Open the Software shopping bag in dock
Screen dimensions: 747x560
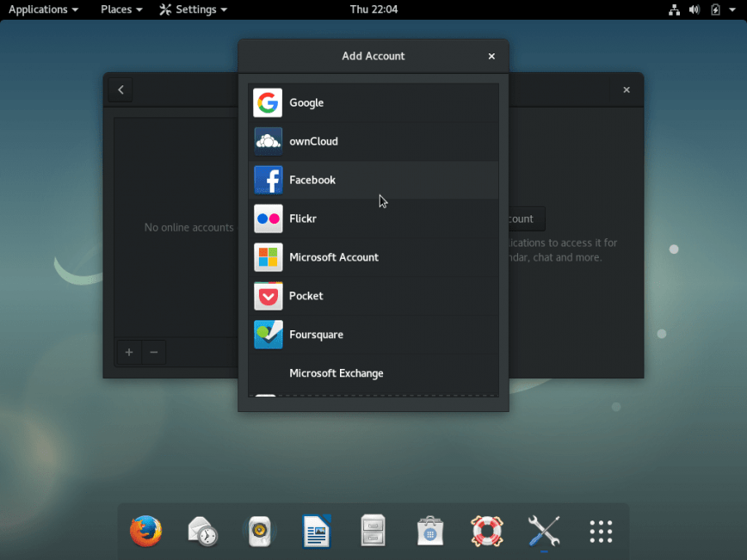click(429, 531)
